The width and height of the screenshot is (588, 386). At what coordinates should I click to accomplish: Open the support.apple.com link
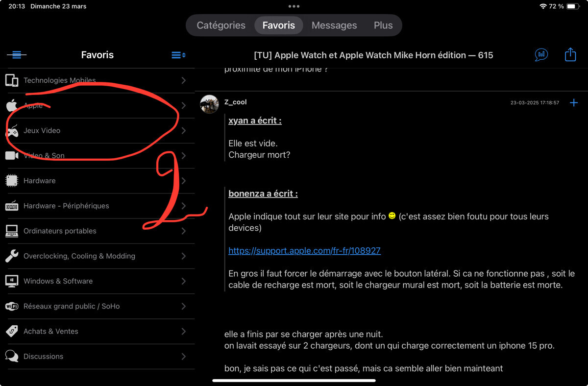pyautogui.click(x=304, y=251)
